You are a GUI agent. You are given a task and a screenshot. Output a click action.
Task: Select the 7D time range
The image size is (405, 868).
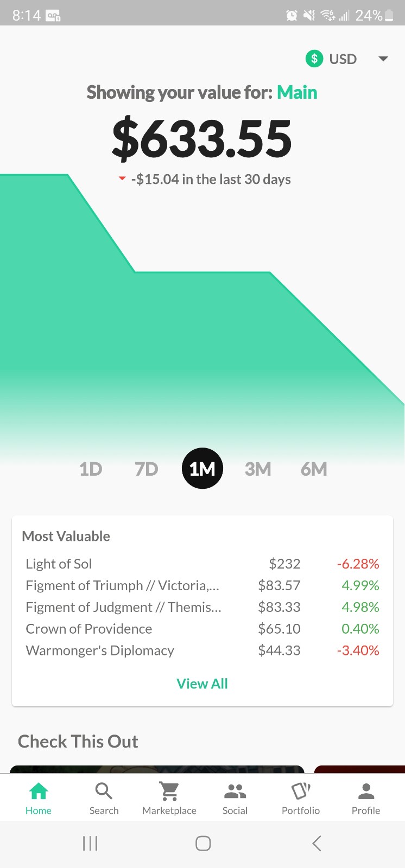click(x=146, y=469)
